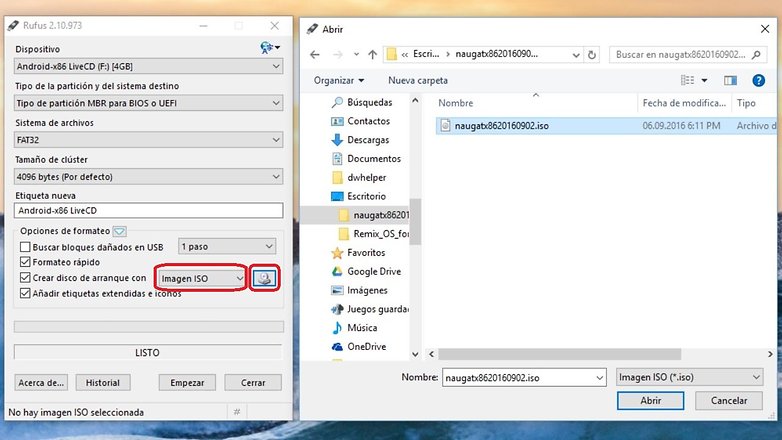Open file type filter Imagen ISO (*.iso) dropdown
This screenshot has width=782, height=440.
[690, 378]
